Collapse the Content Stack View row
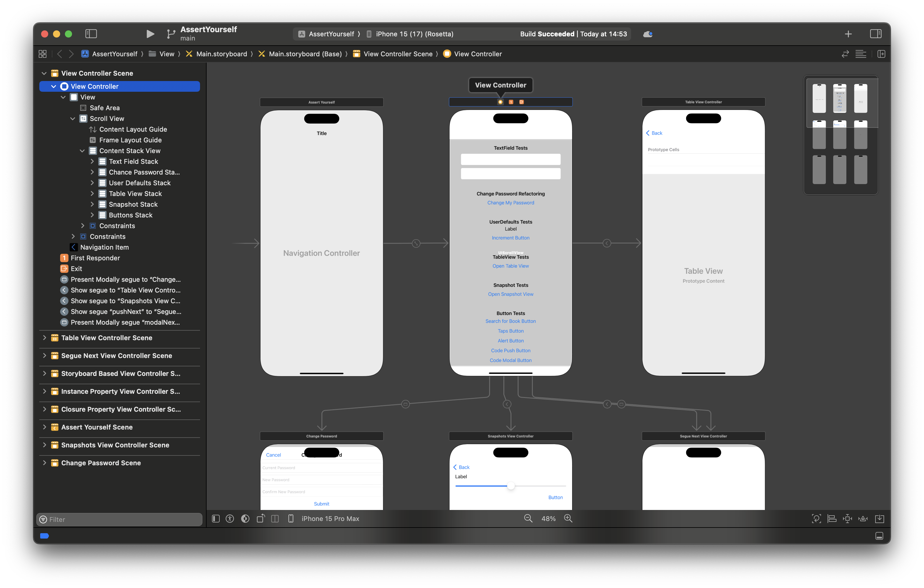The width and height of the screenshot is (924, 588). (x=82, y=151)
